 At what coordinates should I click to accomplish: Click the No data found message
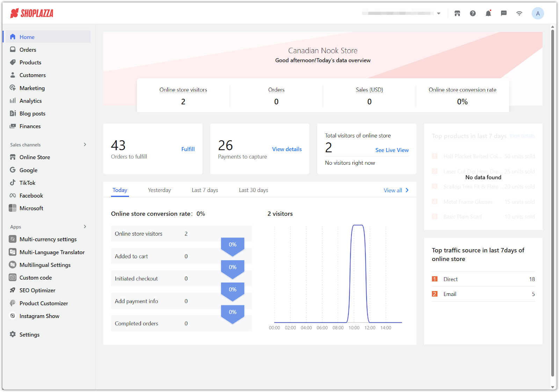click(x=483, y=177)
